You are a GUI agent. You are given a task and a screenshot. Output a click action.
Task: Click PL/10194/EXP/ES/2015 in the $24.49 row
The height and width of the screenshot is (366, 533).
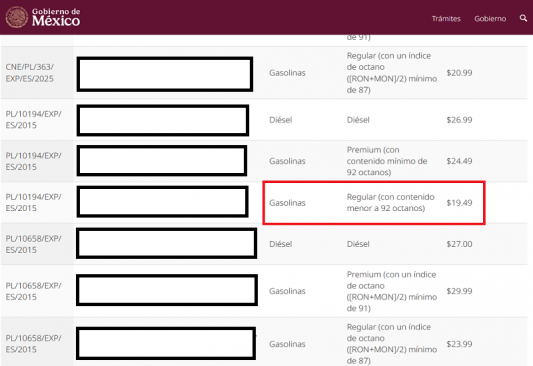pyautogui.click(x=33, y=161)
